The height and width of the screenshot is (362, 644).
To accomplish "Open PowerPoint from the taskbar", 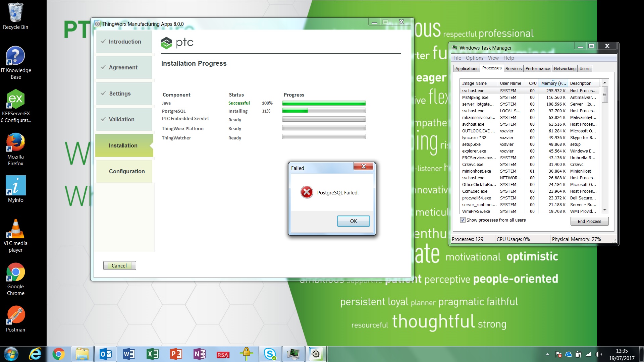I will (176, 354).
